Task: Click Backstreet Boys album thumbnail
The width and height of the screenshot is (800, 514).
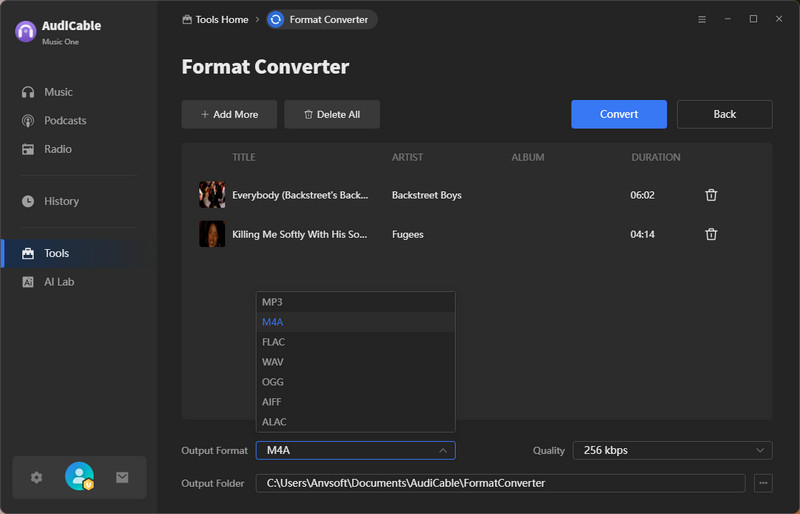Action: (212, 194)
